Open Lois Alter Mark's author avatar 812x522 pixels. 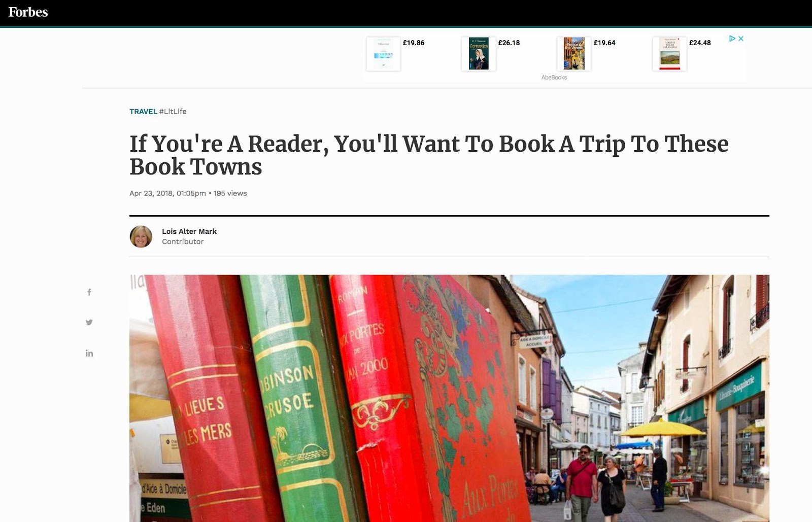141,236
